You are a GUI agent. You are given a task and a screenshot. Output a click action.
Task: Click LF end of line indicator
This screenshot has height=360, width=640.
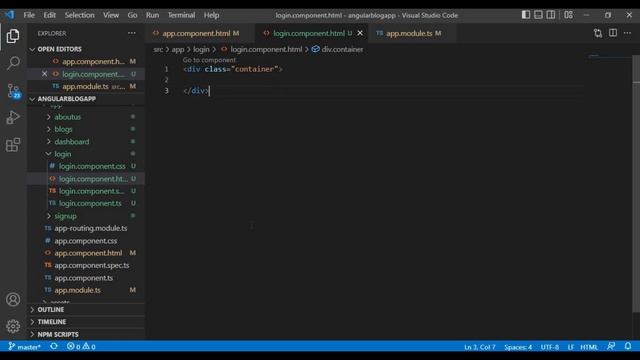571,347
